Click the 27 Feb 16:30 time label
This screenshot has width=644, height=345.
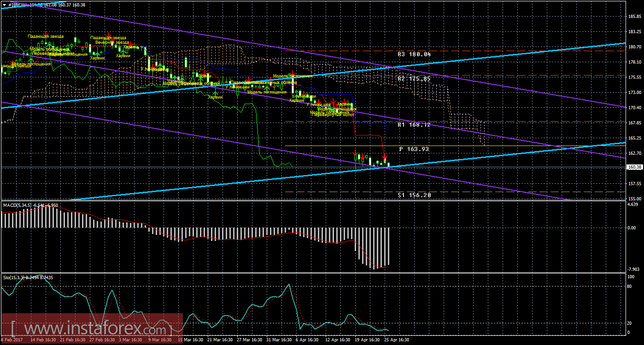tap(102, 340)
